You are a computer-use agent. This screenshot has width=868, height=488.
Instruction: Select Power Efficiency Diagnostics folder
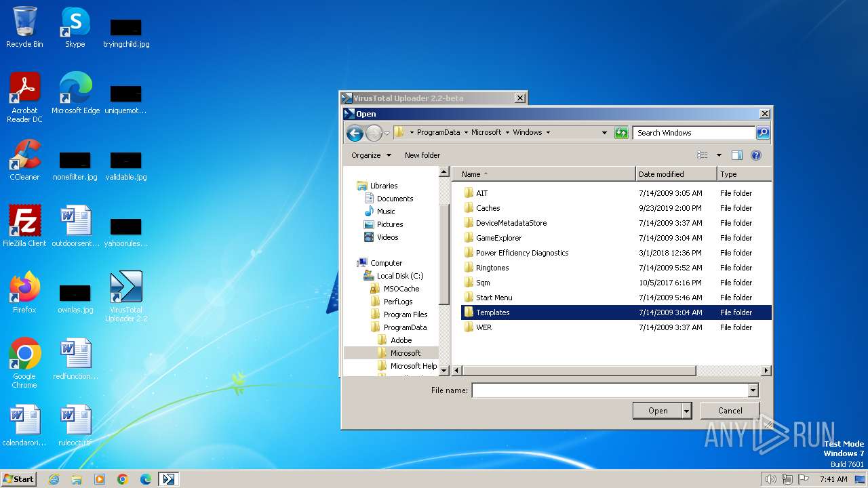[616, 253]
